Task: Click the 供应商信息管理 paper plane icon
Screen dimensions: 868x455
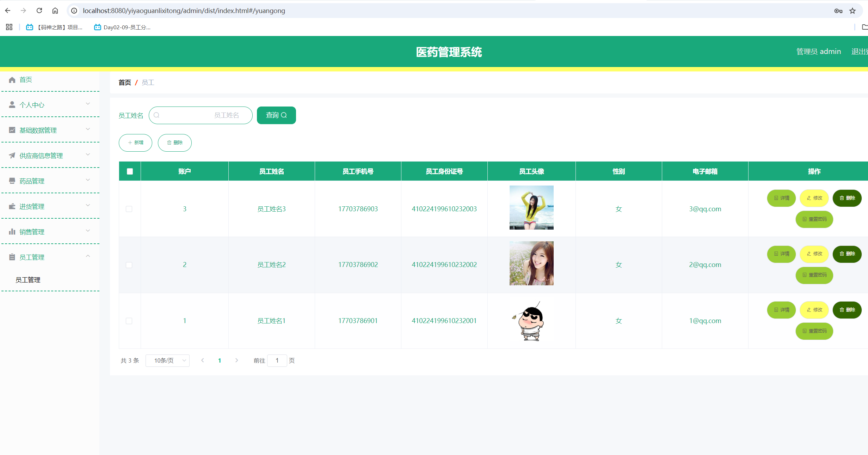Action: pos(12,156)
